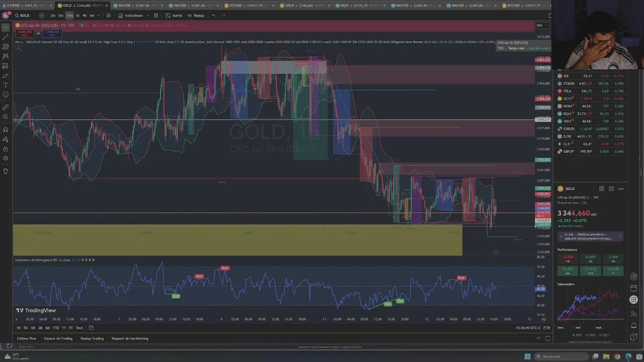This screenshot has height=362, width=644.
Task: Click the blue BUY price button
Action: 52,33
